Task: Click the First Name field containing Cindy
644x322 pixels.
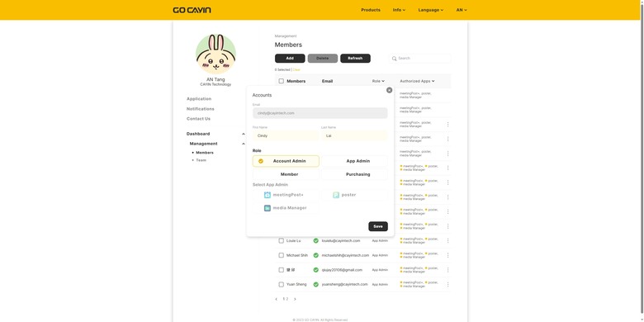Action: (286, 135)
